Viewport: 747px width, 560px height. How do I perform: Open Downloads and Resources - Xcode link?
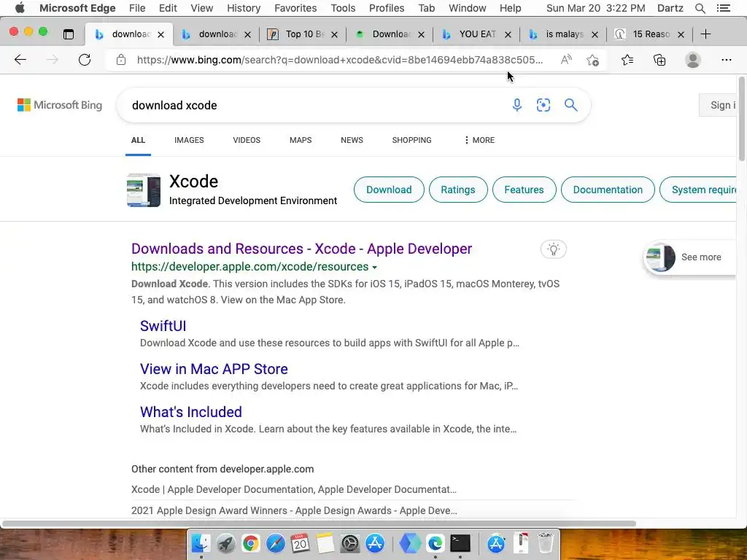point(301,249)
